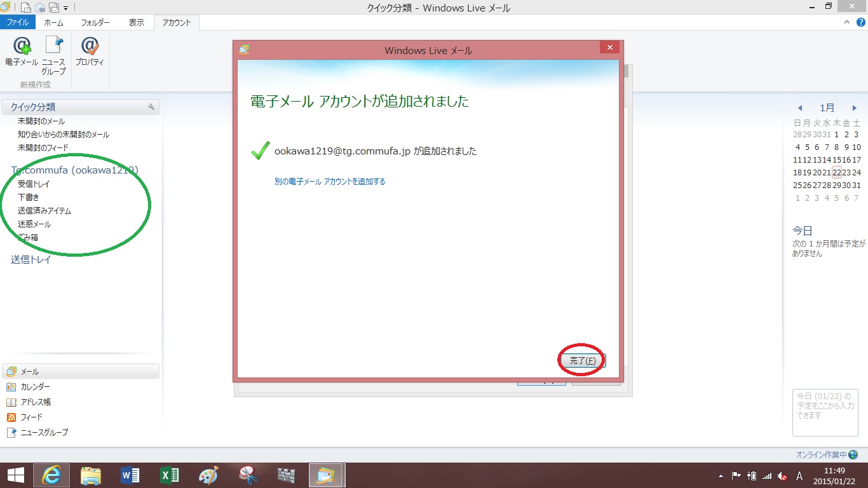Select 知り合いからの未開封のメール quick view
868x488 pixels.
point(64,135)
